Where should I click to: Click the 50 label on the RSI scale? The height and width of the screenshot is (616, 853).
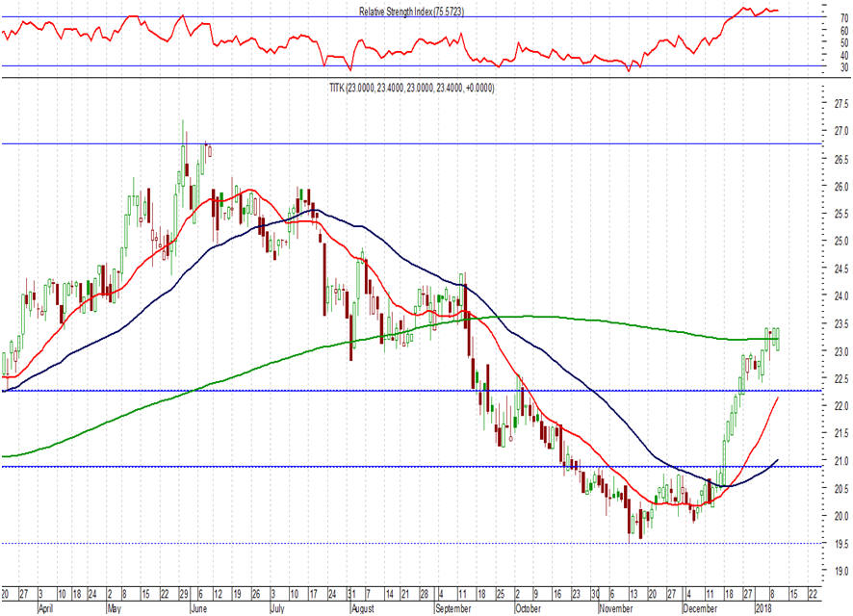[844, 43]
